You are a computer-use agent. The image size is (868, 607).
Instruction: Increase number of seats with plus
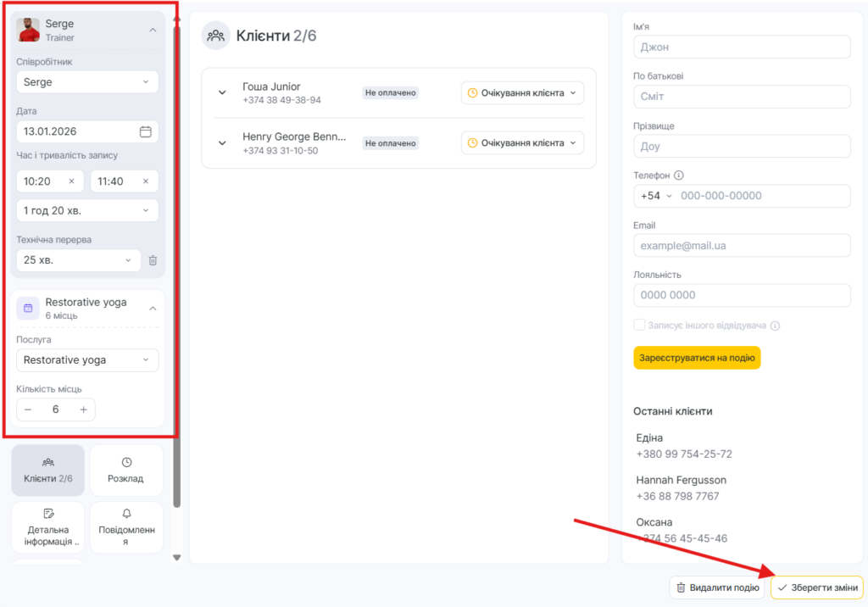[83, 409]
